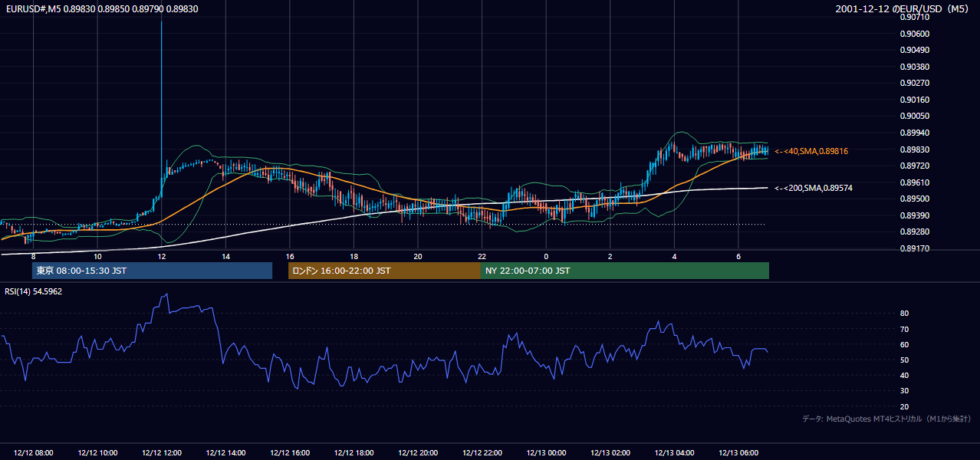Click price axis value 0.90270
The image size is (980, 460).
coord(915,83)
